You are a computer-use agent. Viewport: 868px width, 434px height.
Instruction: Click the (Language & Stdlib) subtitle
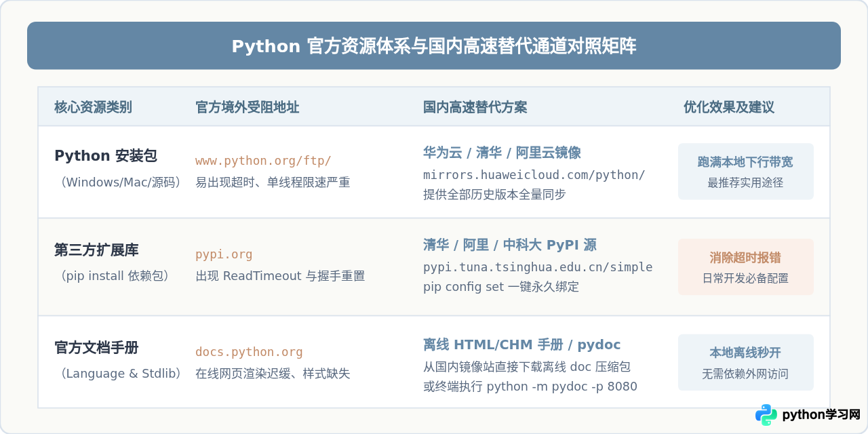pos(121,374)
